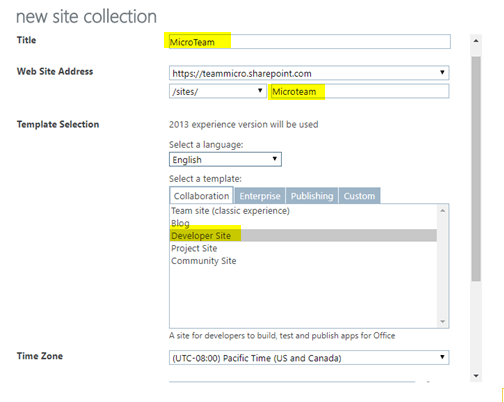Viewport: 504px width, 402px height.
Task: Switch to the Enterprise template tab
Action: (x=260, y=196)
